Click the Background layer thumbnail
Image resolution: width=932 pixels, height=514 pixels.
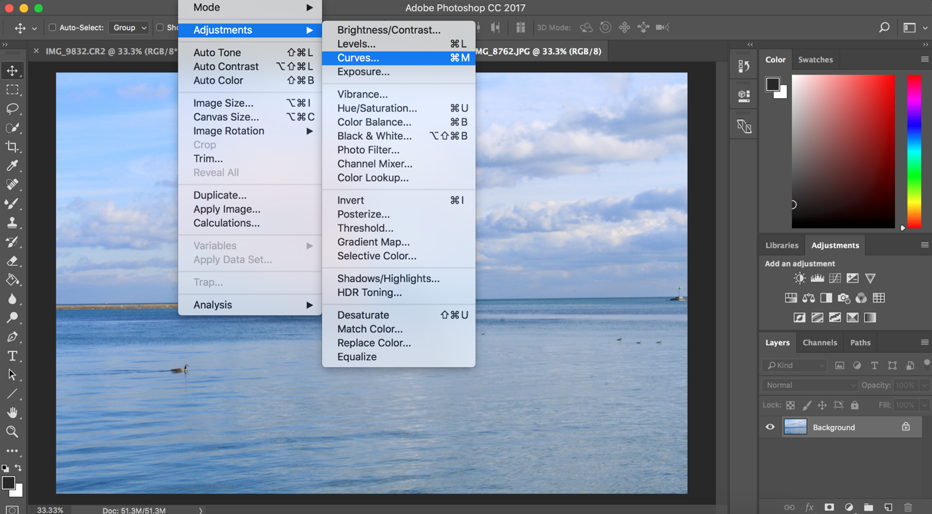click(x=795, y=427)
